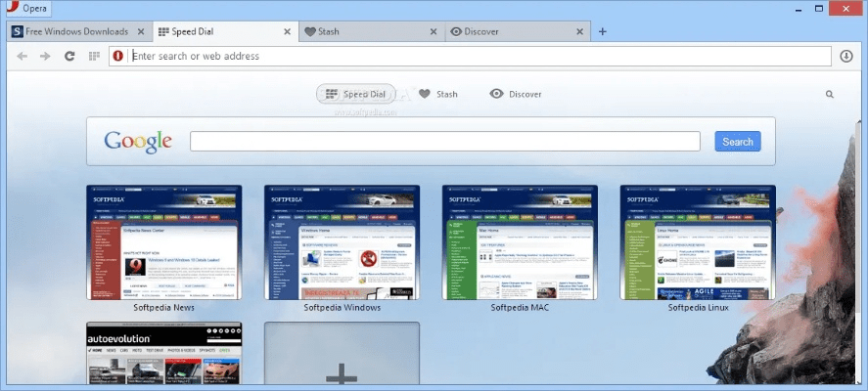
Task: Open downloads via the download arrow icon
Action: click(x=846, y=56)
